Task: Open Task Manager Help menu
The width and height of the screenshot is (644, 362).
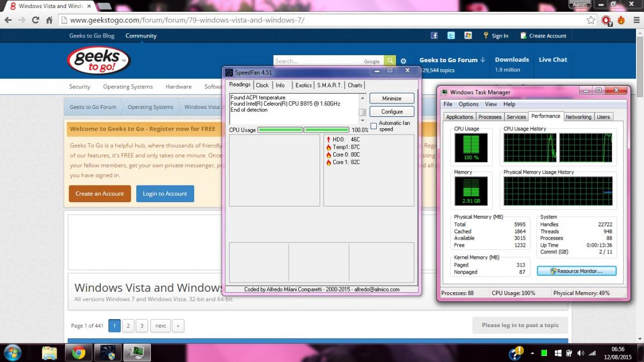Action: pyautogui.click(x=509, y=104)
